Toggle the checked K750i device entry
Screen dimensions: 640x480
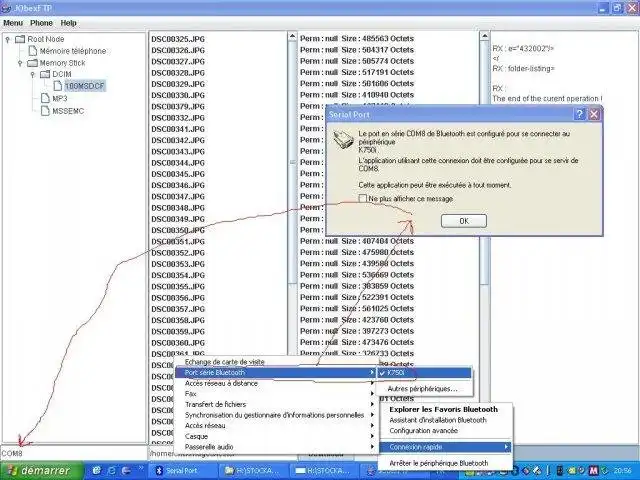pos(423,373)
